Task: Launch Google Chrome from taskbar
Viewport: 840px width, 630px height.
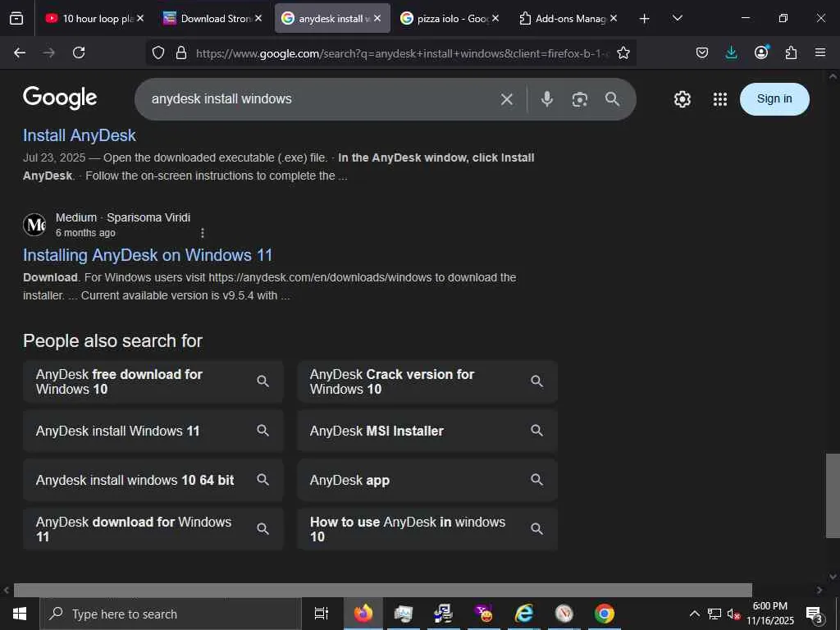Action: [x=605, y=614]
